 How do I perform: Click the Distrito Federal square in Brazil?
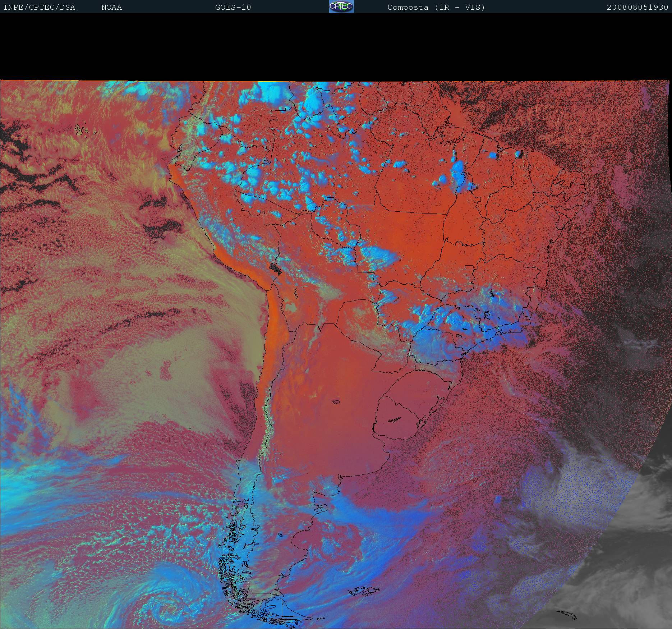point(469,267)
